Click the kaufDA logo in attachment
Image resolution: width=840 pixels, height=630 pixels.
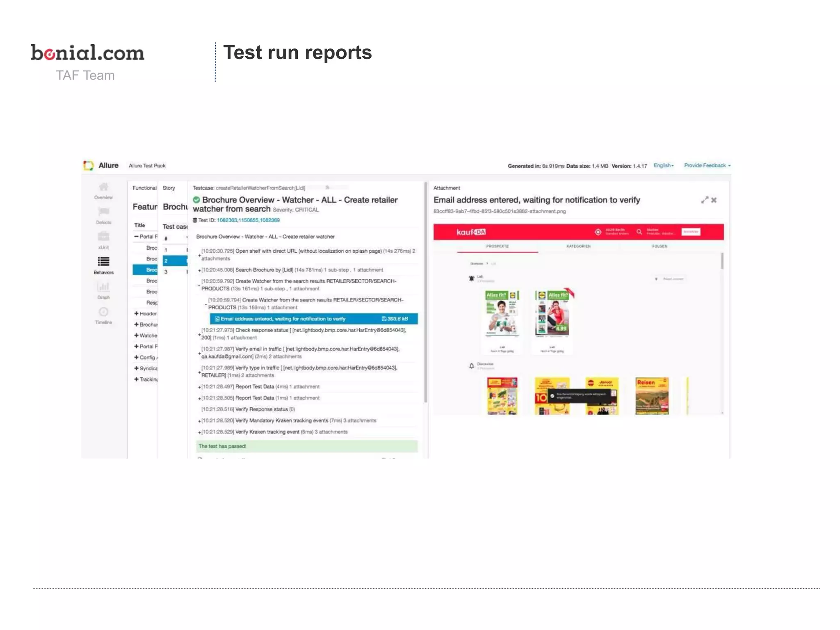(471, 232)
